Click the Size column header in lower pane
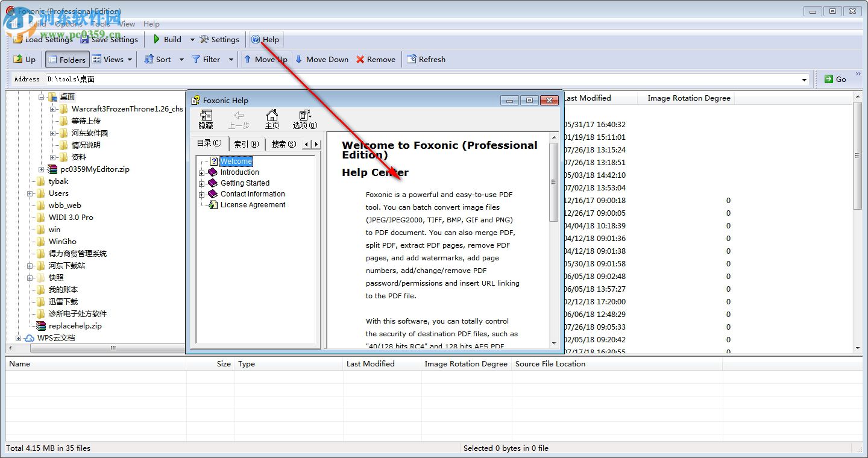Viewport: 868px width, 458px height. (x=210, y=364)
